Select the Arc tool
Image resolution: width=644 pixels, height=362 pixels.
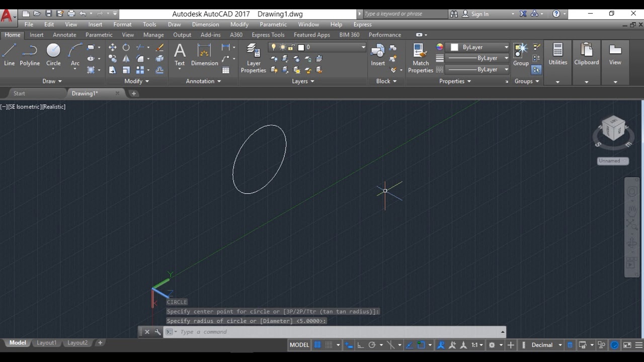[x=75, y=54]
